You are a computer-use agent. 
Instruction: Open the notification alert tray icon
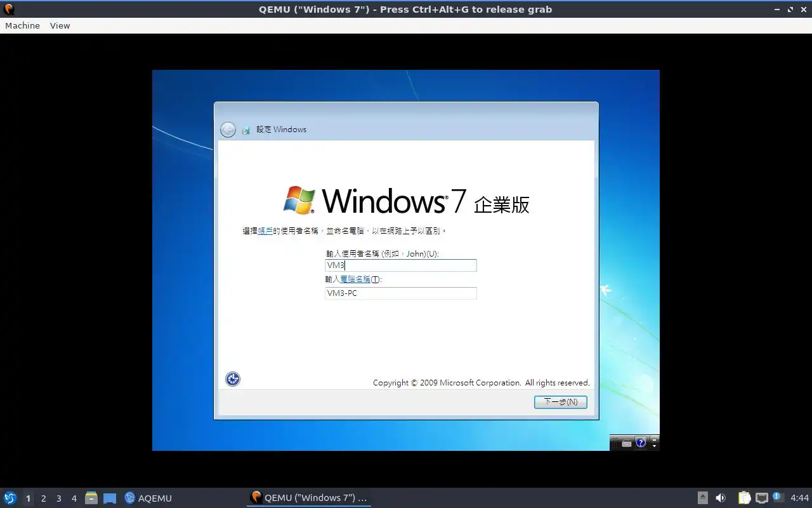[x=778, y=497]
